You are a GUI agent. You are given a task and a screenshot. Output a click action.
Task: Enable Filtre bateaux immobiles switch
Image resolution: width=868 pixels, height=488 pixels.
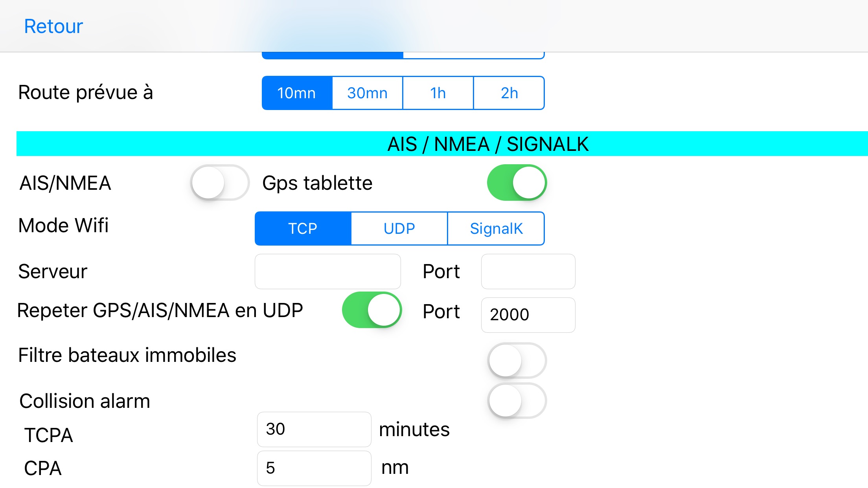pos(517,361)
